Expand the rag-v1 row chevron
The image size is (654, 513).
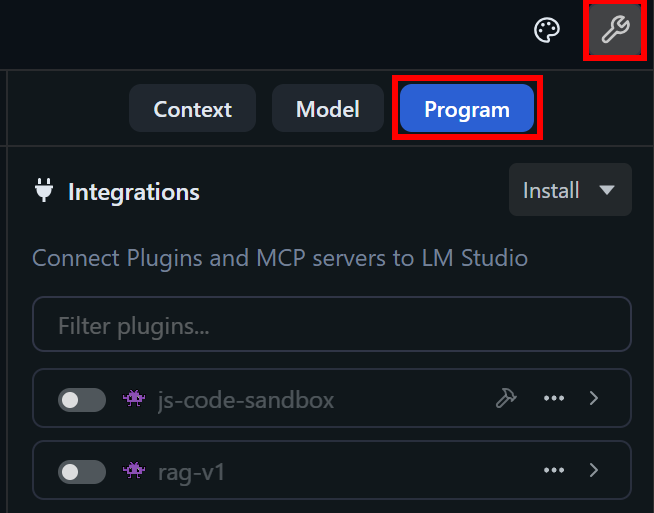[x=594, y=470]
